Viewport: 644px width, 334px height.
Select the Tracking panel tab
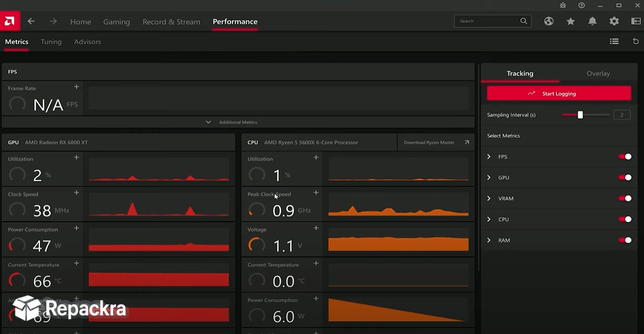520,73
